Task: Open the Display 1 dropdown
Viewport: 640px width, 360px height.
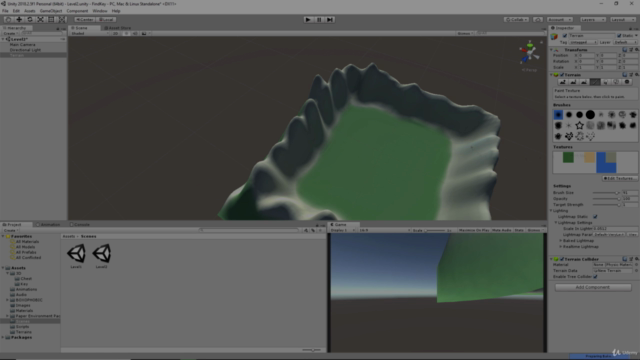Action: click(342, 230)
